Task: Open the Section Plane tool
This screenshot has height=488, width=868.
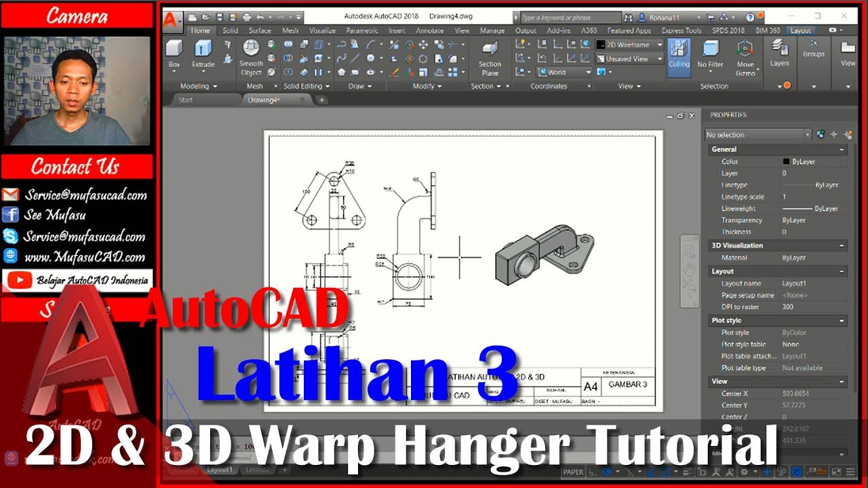Action: click(x=490, y=58)
